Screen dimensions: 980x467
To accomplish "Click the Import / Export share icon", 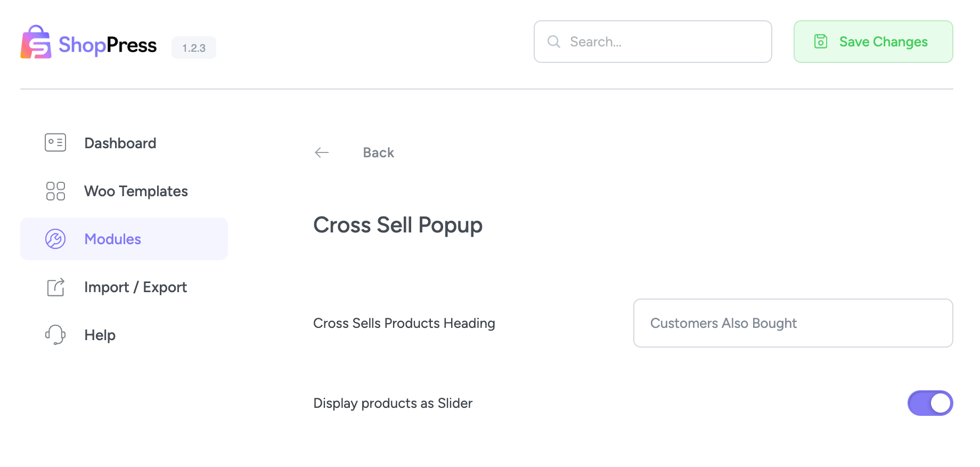I will point(55,287).
